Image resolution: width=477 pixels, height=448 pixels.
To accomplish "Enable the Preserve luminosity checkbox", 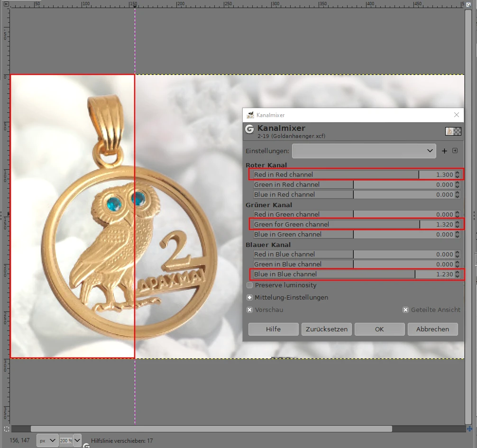I will point(250,285).
